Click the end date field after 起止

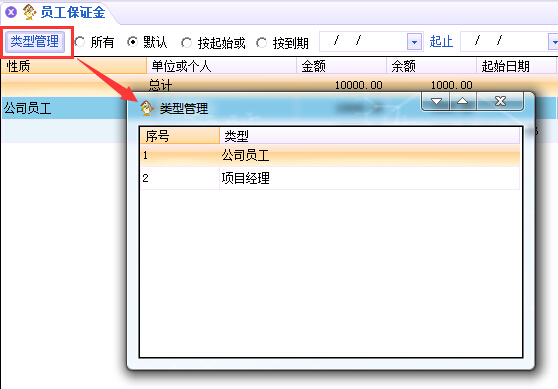pyautogui.click(x=504, y=42)
